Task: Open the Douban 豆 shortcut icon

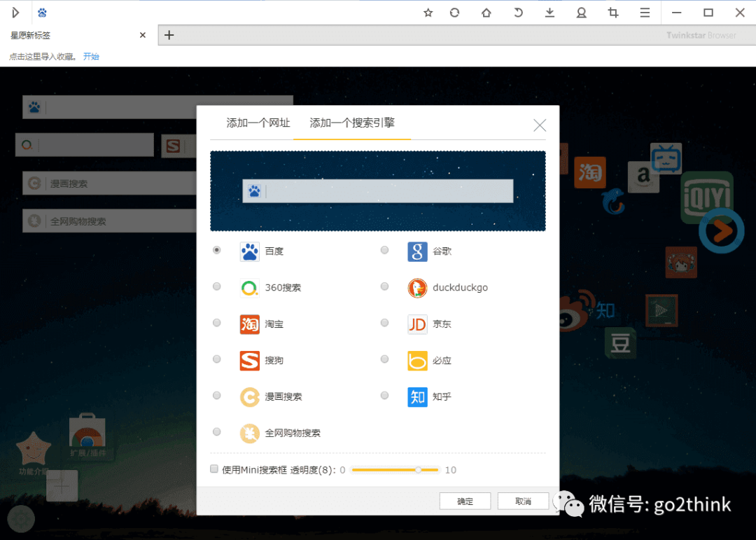Action: 620,343
